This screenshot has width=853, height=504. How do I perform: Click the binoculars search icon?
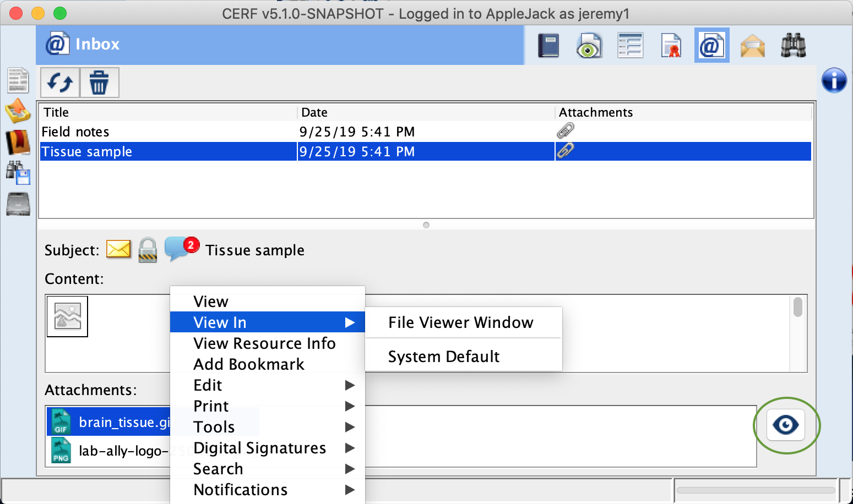pyautogui.click(x=793, y=46)
